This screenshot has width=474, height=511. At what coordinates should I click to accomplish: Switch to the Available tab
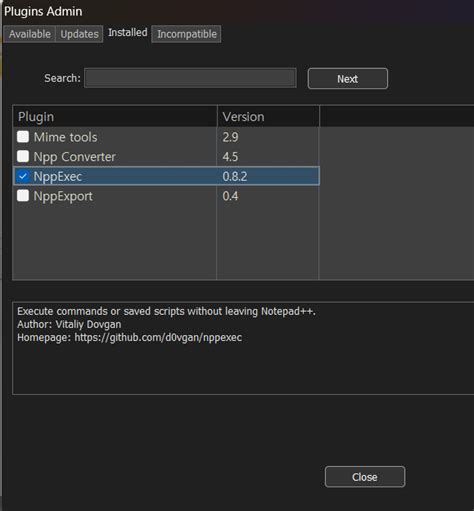[x=30, y=34]
